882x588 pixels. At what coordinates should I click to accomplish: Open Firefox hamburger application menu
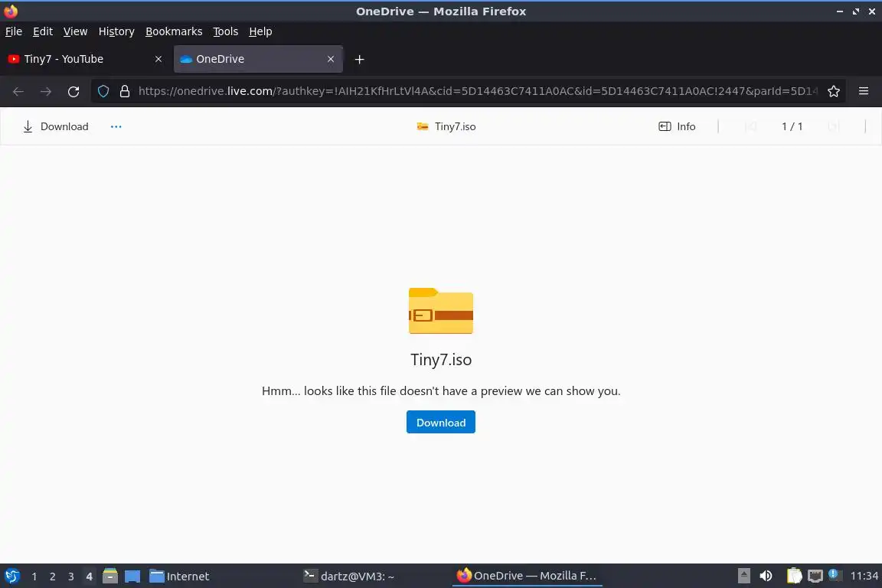click(x=864, y=91)
